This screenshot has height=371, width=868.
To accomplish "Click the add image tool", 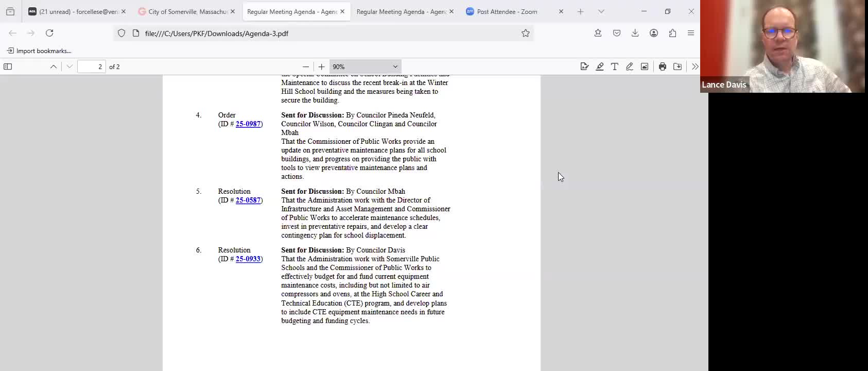I will click(645, 66).
